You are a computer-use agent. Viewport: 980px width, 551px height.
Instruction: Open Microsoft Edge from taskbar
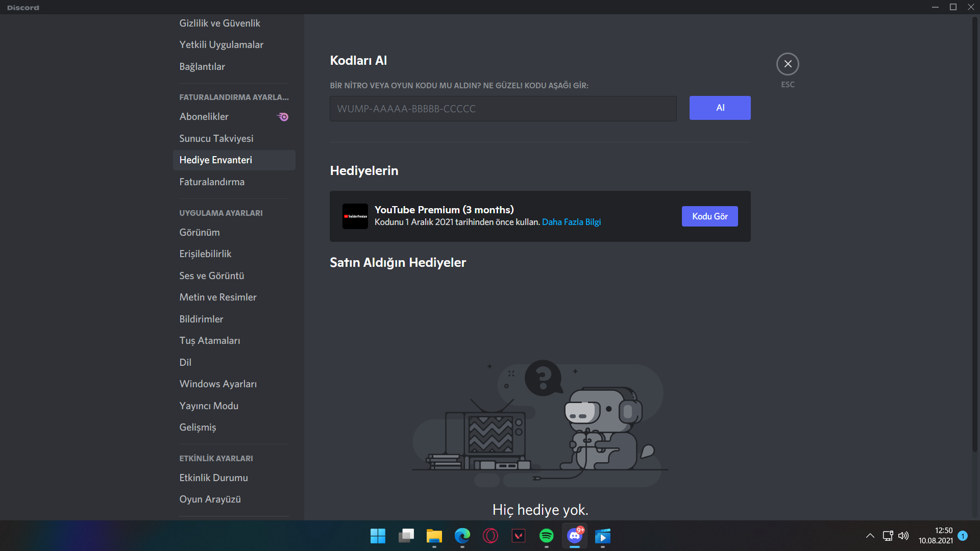tap(462, 536)
